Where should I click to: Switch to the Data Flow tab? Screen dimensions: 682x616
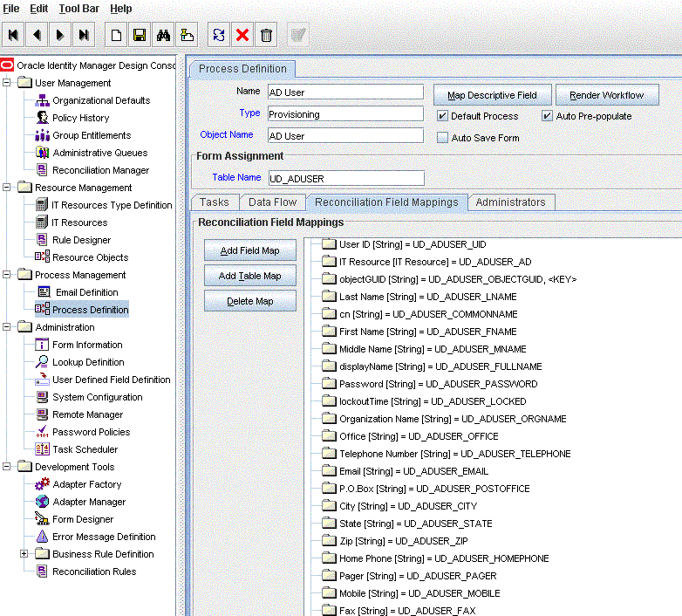click(x=273, y=202)
